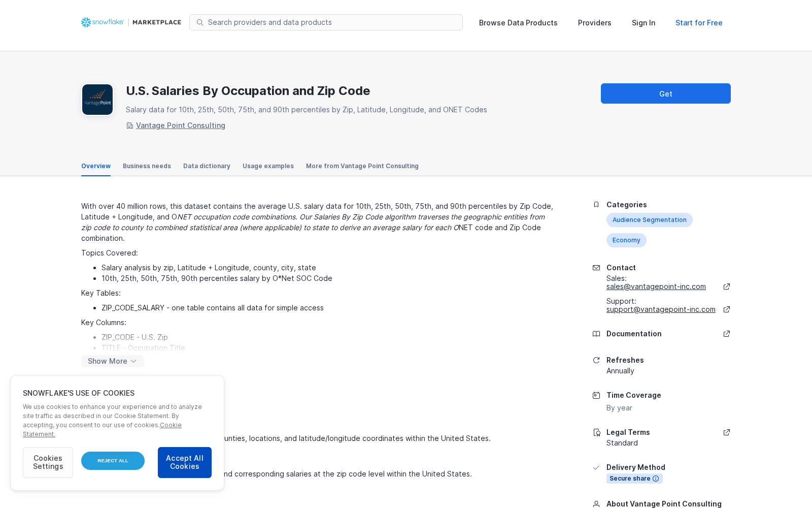Click the refresh icon beside Refreshes
This screenshot has height=508, width=812.
[596, 360]
